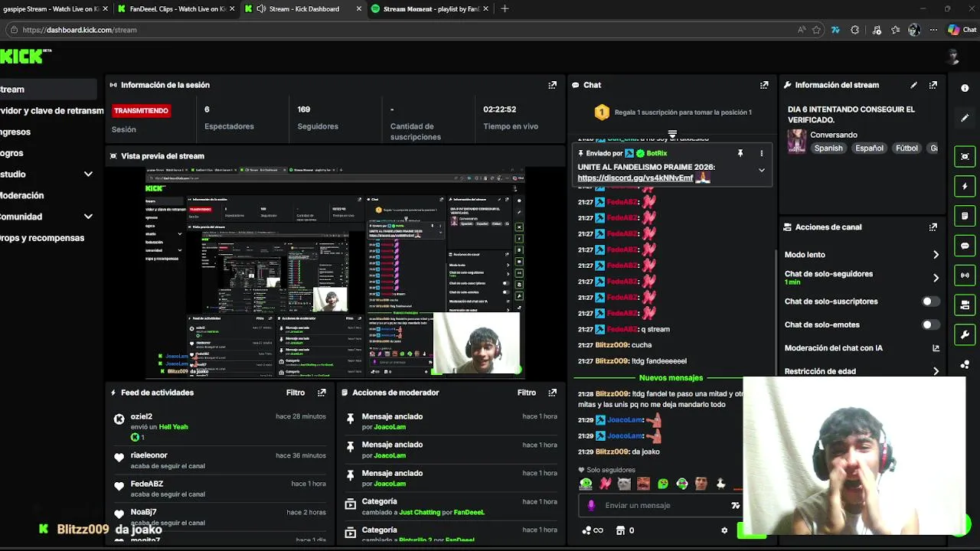Toggle the wrench icon in right sidebar
The height and width of the screenshot is (551, 980).
pos(965,334)
